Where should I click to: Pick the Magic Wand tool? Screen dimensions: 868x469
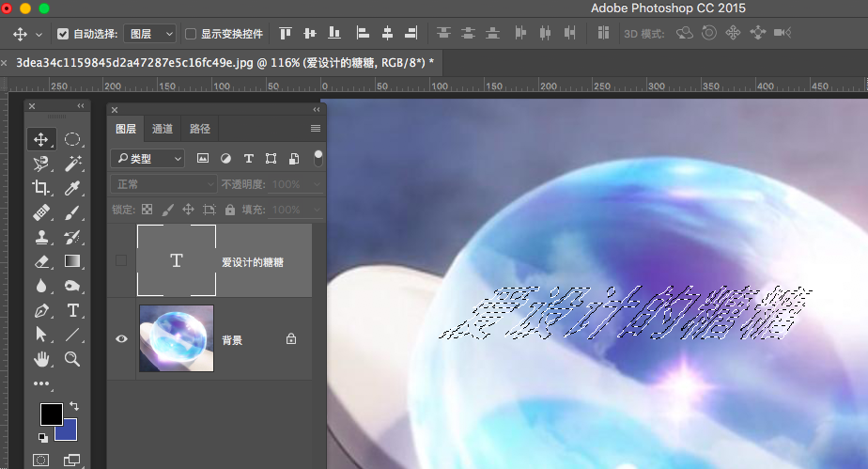[x=72, y=164]
